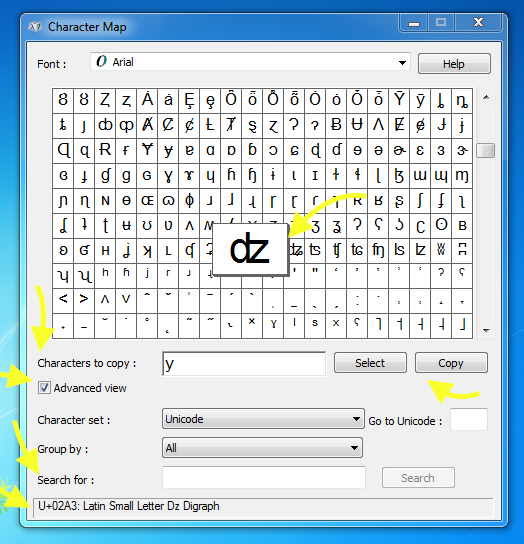Click the Search button

point(418,478)
